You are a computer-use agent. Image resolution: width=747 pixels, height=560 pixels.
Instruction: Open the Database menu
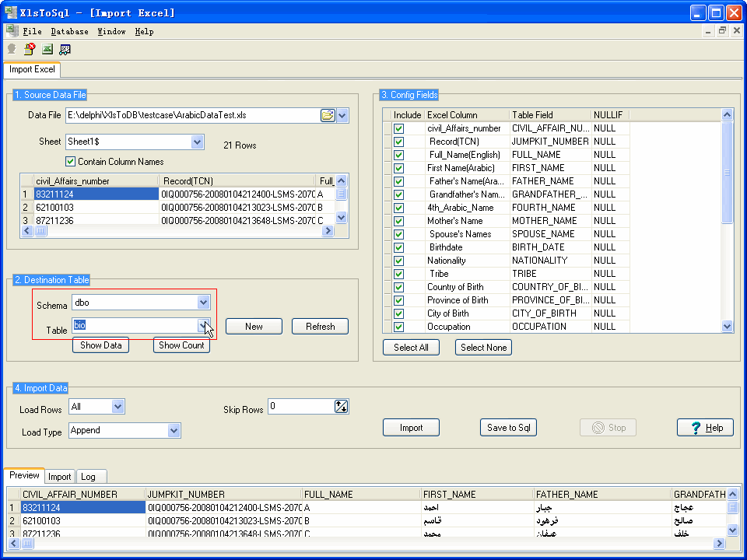[69, 31]
